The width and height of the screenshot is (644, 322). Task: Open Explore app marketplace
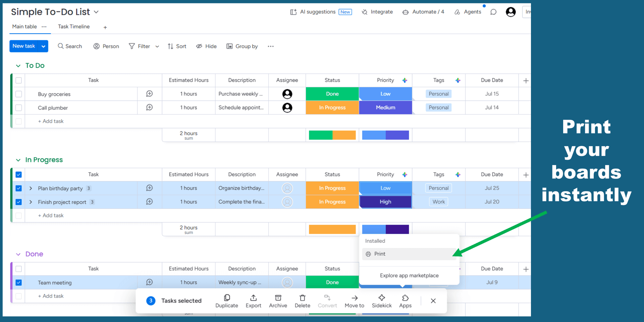(409, 275)
